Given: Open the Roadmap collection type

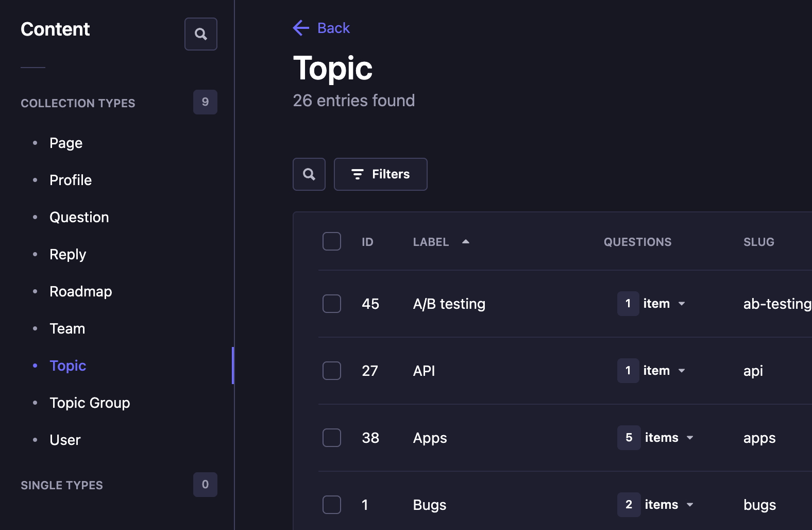Looking at the screenshot, I should [81, 291].
